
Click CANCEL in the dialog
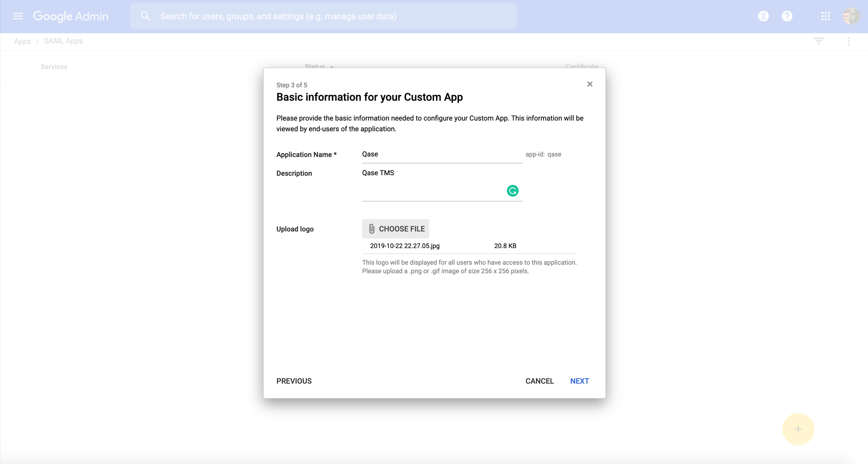539,381
